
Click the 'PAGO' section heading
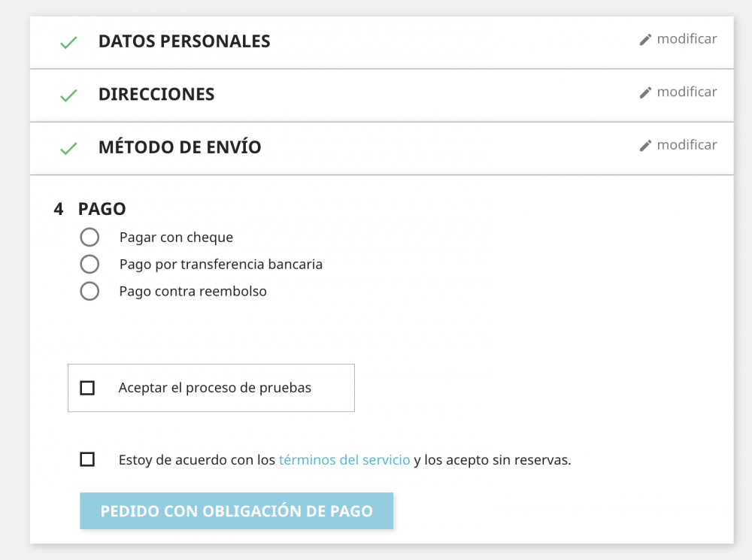pos(102,209)
